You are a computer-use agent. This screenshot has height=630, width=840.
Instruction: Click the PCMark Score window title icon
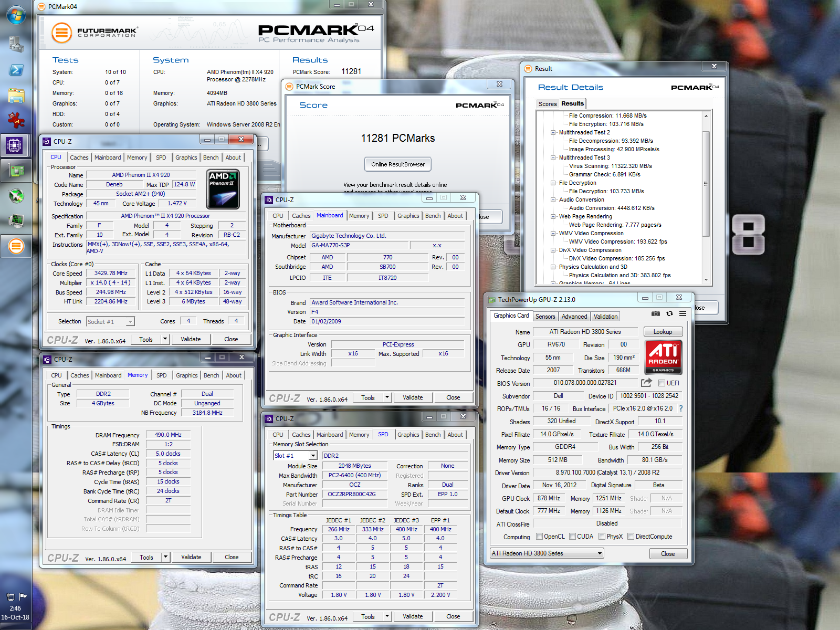(289, 86)
